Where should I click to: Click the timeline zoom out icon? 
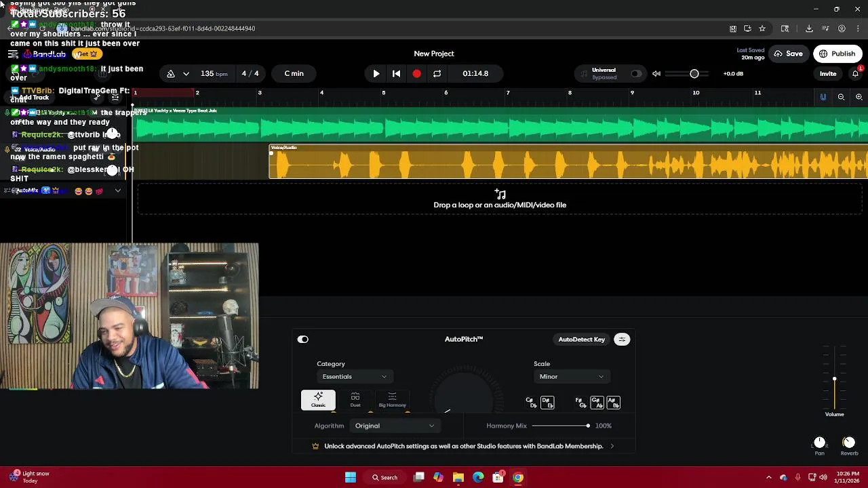pyautogui.click(x=841, y=97)
